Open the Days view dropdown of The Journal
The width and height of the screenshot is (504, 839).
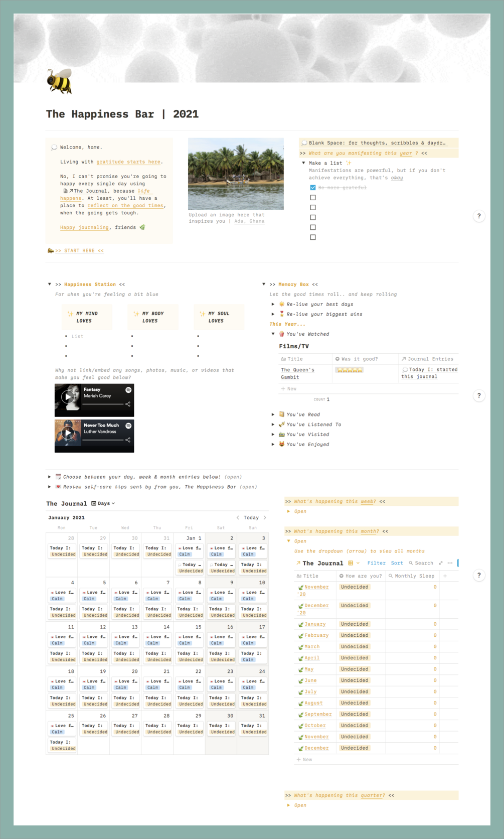tap(103, 503)
